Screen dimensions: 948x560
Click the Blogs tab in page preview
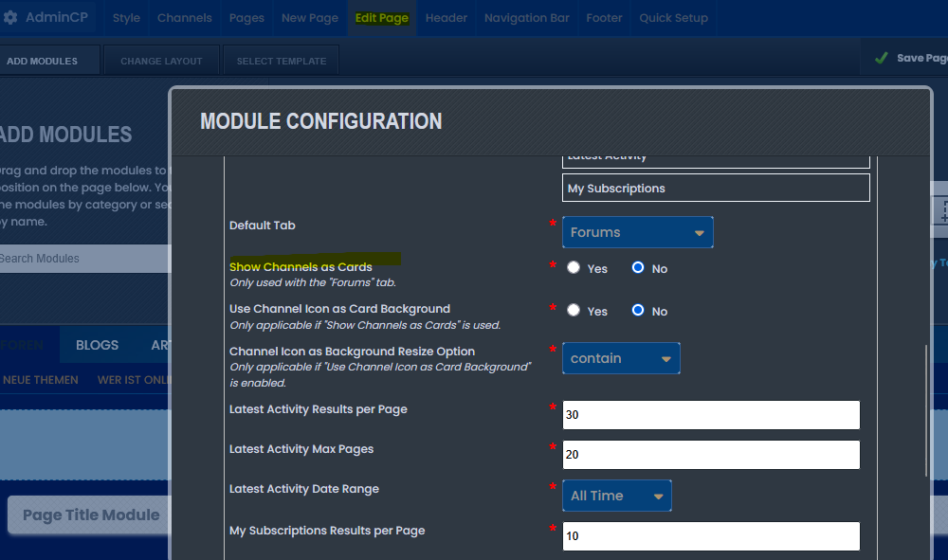[97, 345]
